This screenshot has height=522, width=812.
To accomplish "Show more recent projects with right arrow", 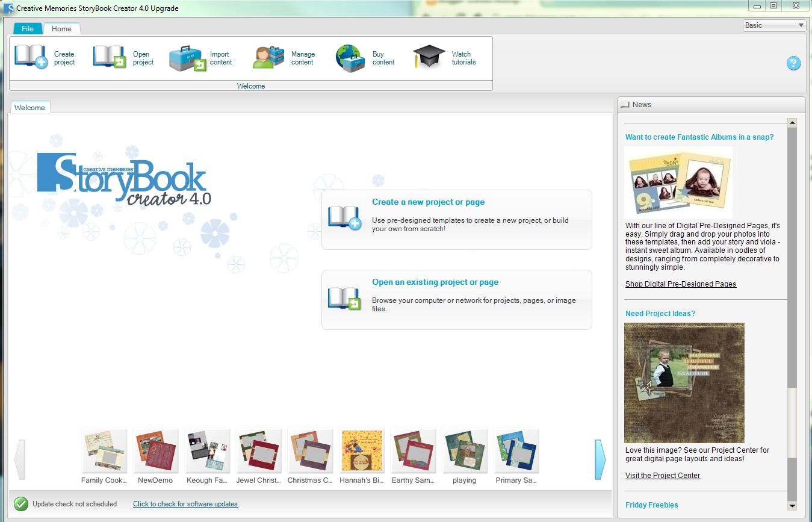I will 600,459.
